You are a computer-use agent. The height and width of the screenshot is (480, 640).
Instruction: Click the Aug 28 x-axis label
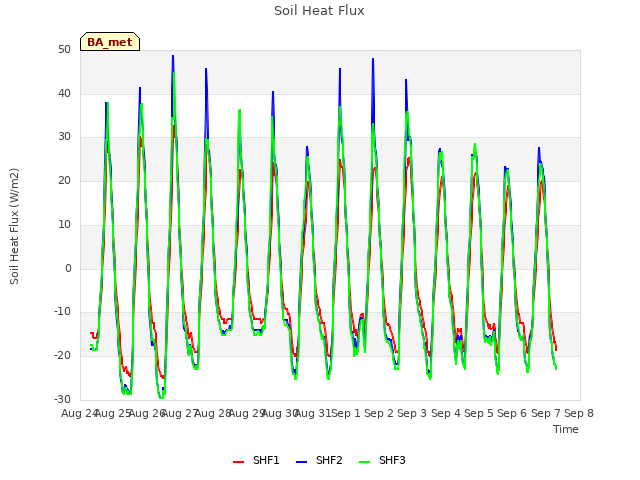pyautogui.click(x=213, y=413)
